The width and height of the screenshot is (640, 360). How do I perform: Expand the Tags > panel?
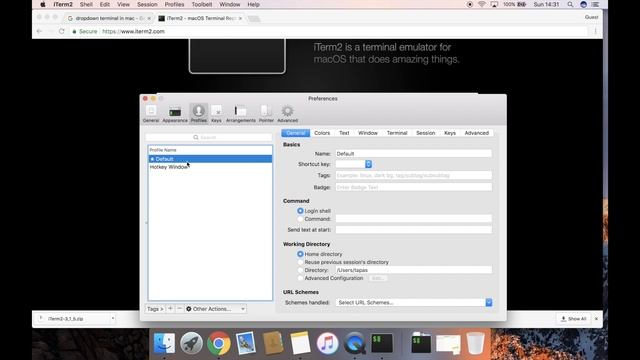155,309
